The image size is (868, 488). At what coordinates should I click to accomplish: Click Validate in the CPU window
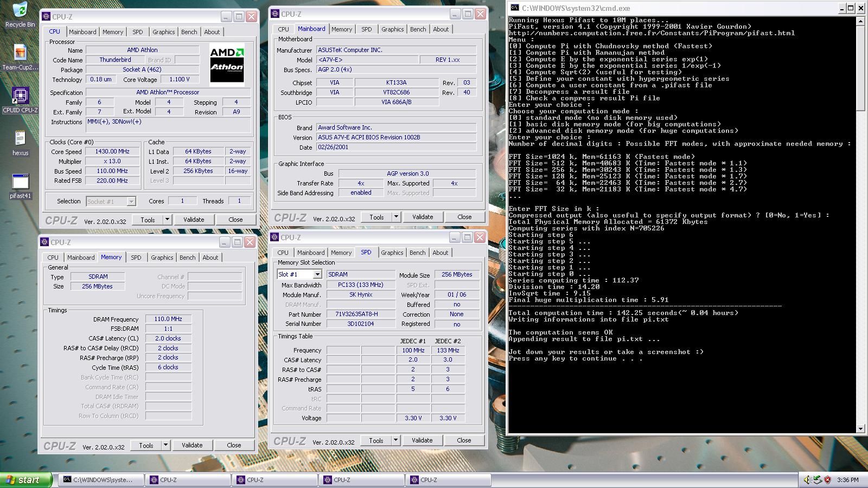[x=194, y=220]
